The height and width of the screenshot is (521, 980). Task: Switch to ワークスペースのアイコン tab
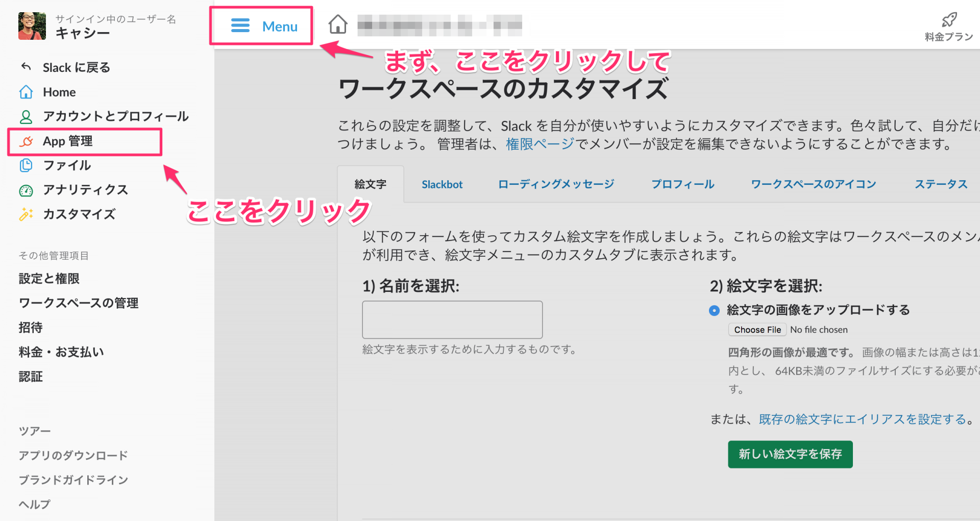[813, 184]
